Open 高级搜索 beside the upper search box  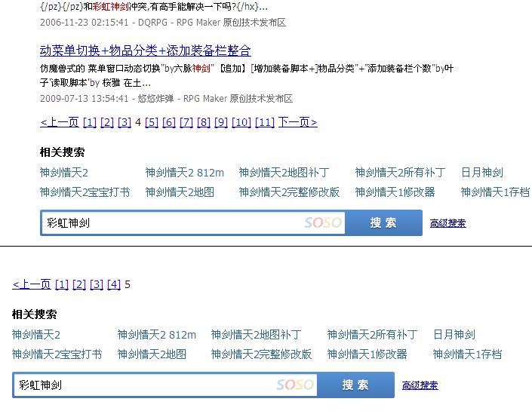coord(447,223)
